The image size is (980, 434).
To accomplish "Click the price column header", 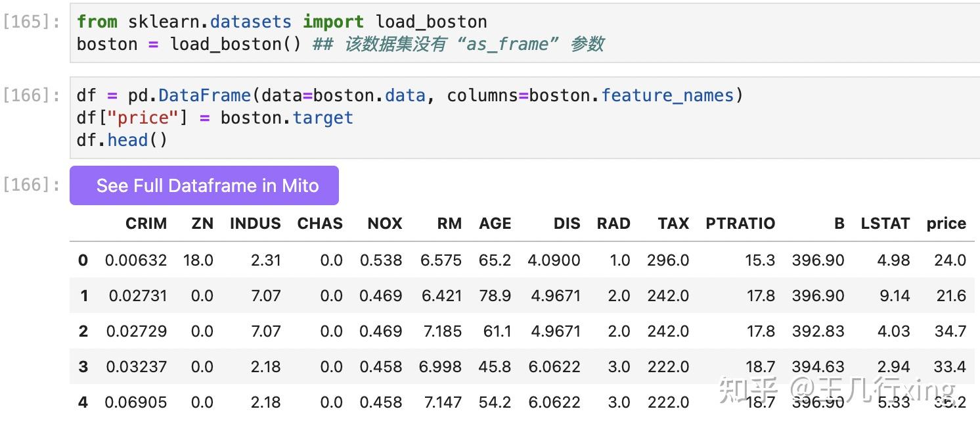I will [x=946, y=224].
